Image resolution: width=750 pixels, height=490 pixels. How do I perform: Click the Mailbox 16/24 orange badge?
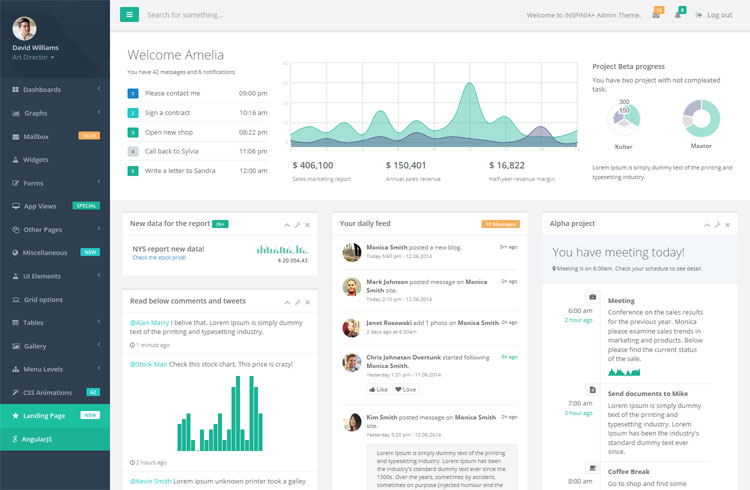point(89,136)
